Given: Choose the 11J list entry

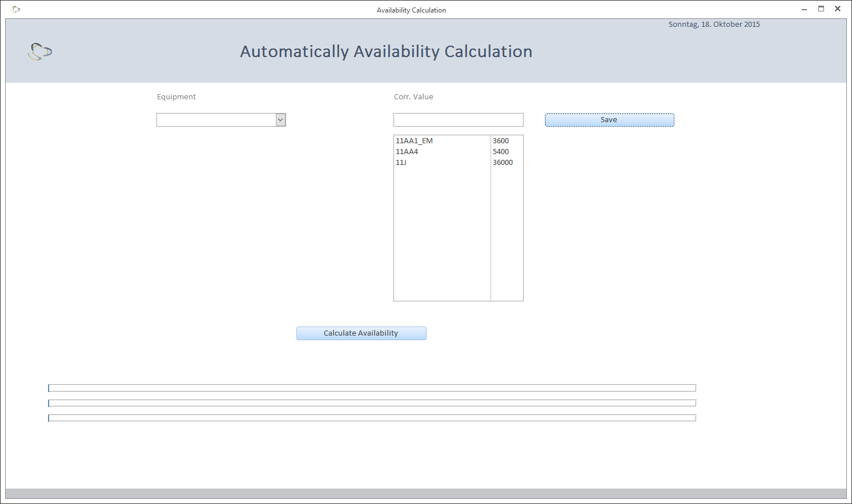Looking at the screenshot, I should click(401, 163).
